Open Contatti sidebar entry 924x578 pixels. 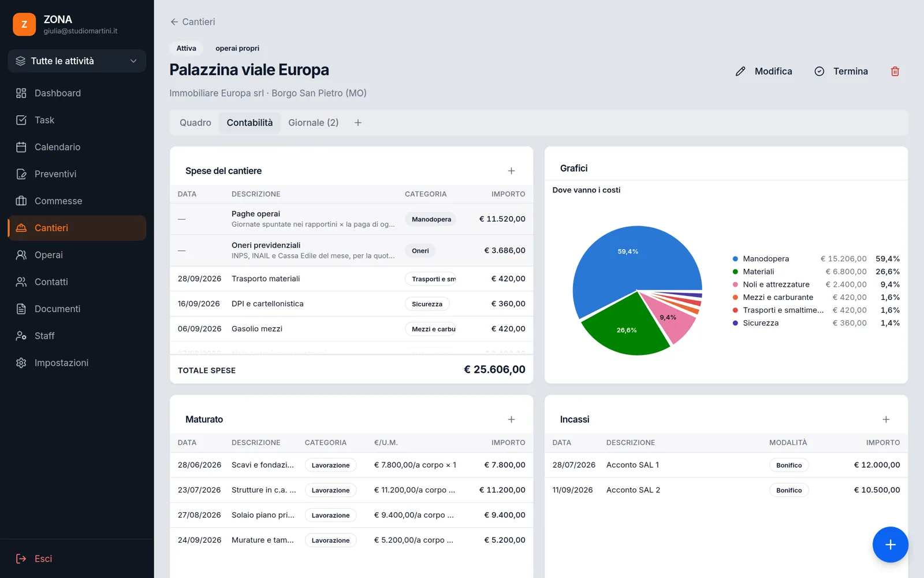click(77, 282)
